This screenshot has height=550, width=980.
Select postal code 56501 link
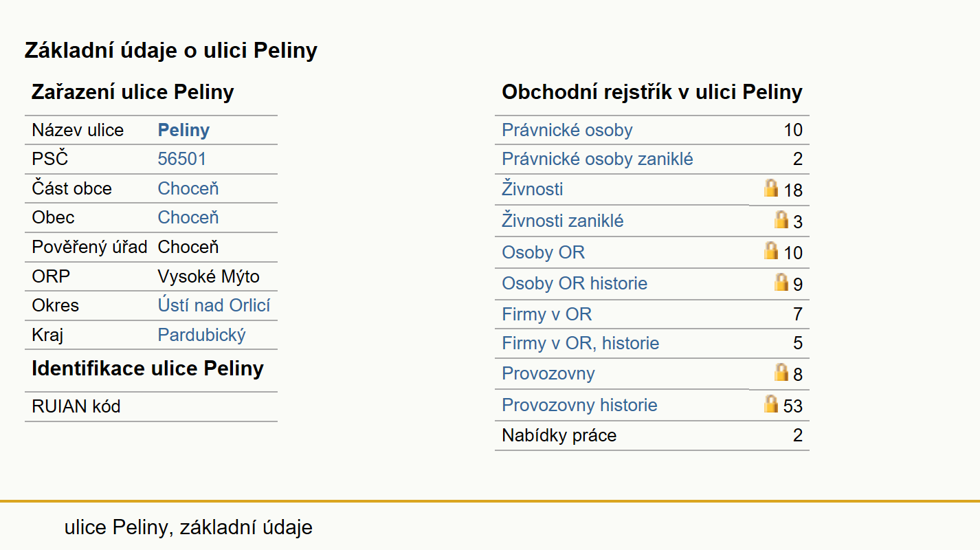(x=182, y=159)
